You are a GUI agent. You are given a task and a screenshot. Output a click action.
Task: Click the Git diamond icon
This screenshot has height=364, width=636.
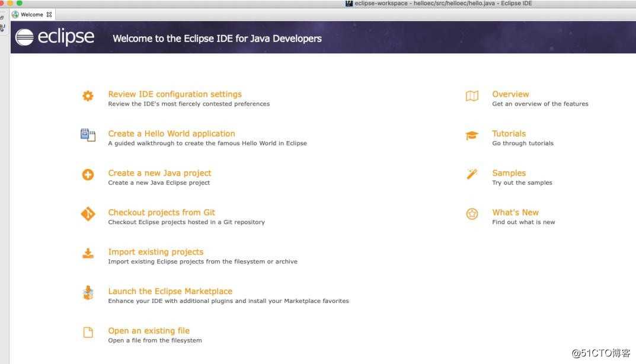coord(88,214)
